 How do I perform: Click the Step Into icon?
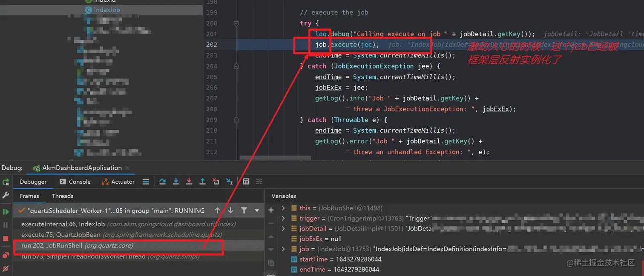pos(175,182)
